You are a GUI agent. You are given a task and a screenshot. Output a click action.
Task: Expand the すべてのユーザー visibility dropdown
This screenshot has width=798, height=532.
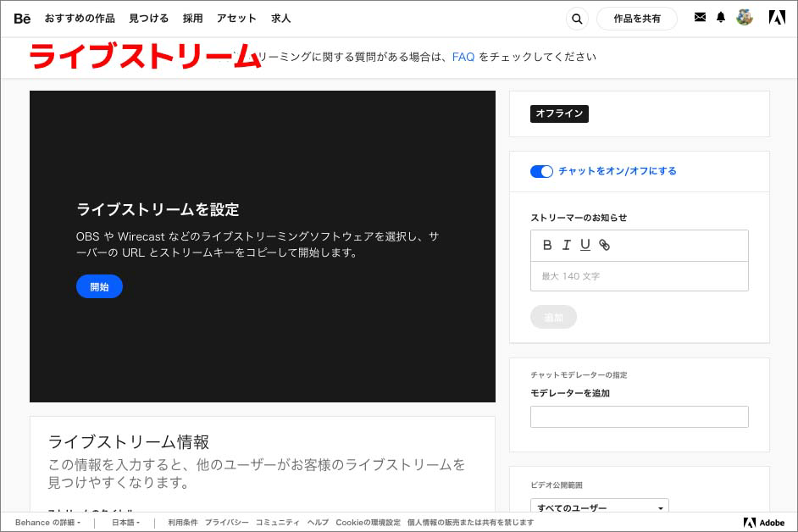[600, 507]
